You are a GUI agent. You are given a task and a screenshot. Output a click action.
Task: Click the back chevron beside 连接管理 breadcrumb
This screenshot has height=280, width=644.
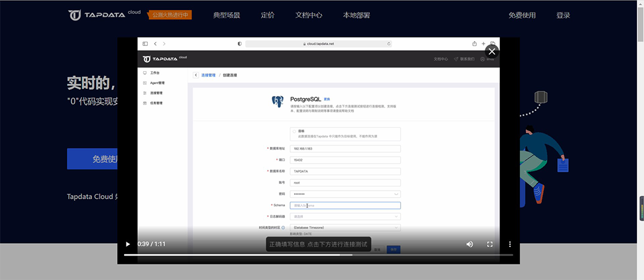coord(196,75)
